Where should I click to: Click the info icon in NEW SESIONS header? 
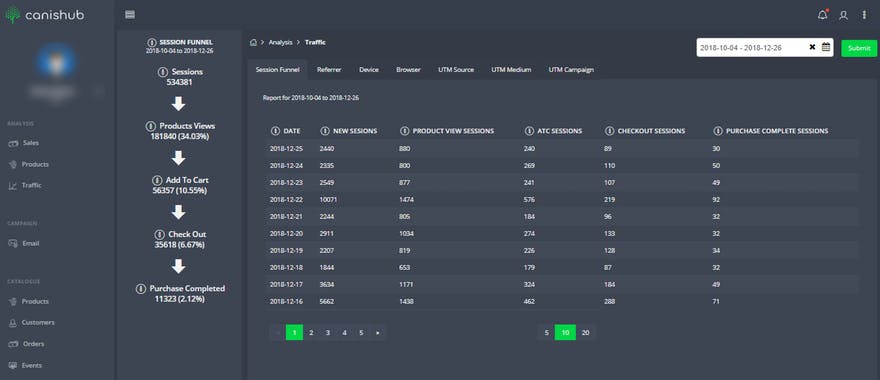point(324,131)
